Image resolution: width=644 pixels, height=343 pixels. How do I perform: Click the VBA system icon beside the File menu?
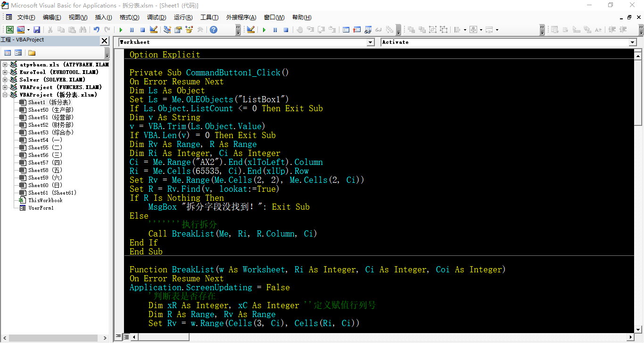point(8,17)
